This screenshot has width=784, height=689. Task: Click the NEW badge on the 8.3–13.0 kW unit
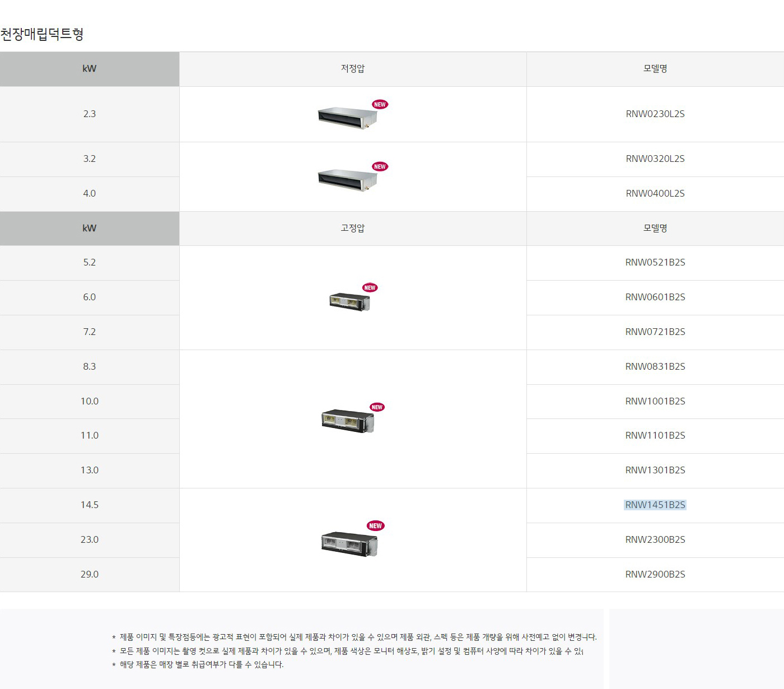pyautogui.click(x=377, y=407)
